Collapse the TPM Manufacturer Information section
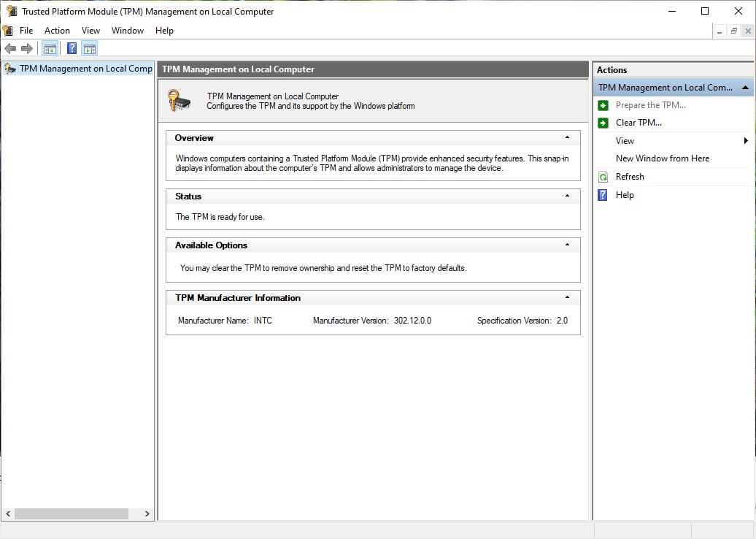 tap(567, 297)
